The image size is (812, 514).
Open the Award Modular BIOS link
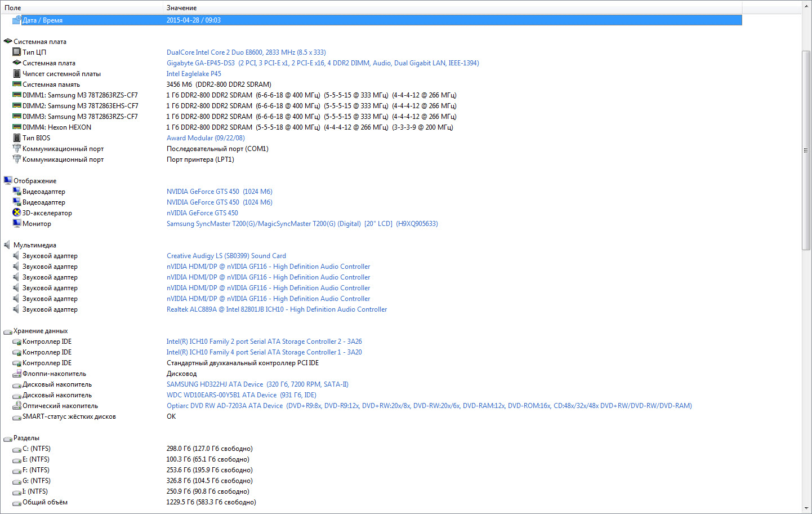point(206,138)
